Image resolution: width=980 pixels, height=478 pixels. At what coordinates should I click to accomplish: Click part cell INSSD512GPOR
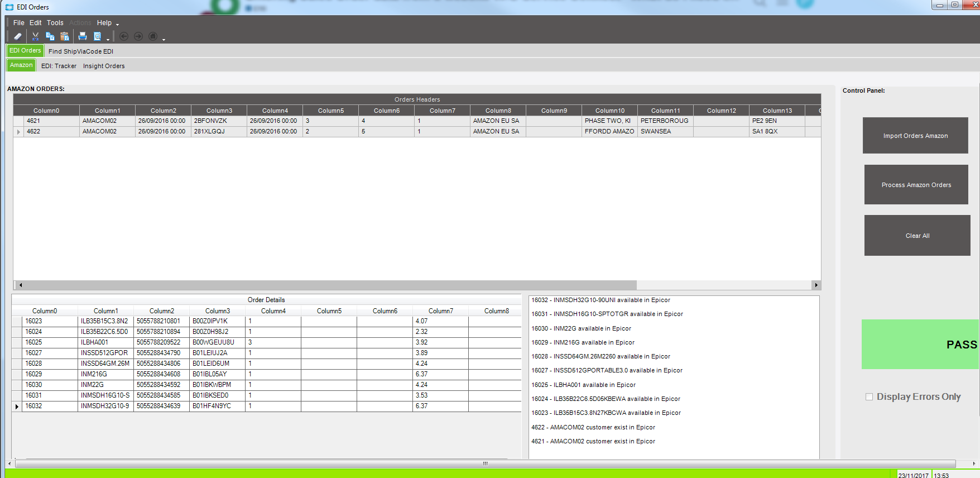click(x=106, y=353)
